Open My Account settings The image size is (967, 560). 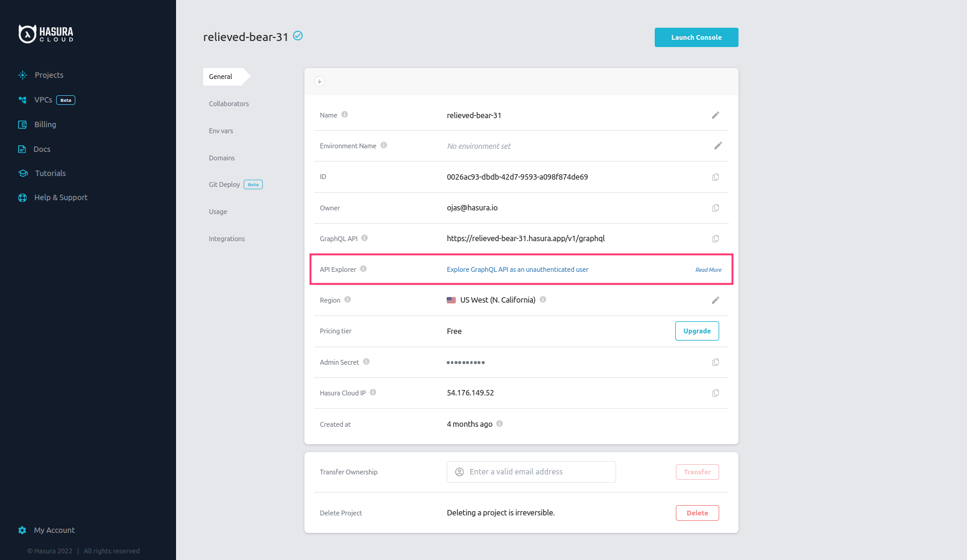(54, 530)
